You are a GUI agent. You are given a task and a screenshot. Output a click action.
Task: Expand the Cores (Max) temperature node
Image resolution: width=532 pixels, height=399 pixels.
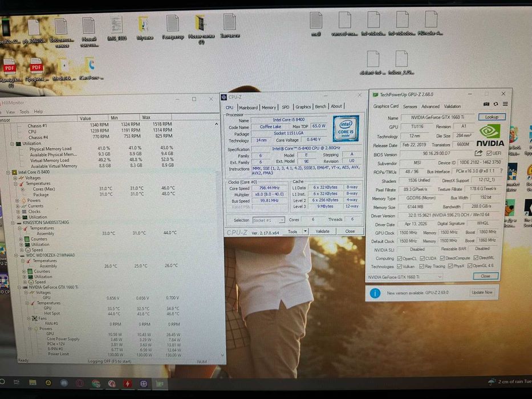[22, 189]
